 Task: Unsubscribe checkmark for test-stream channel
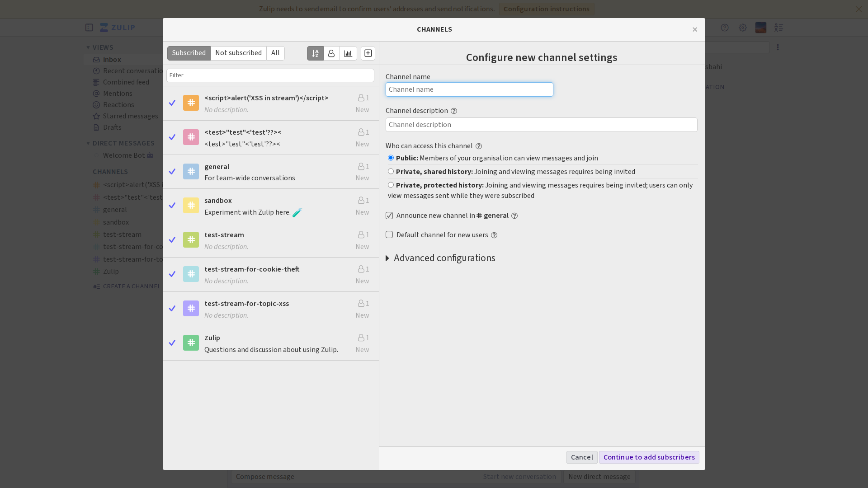pyautogui.click(x=172, y=240)
